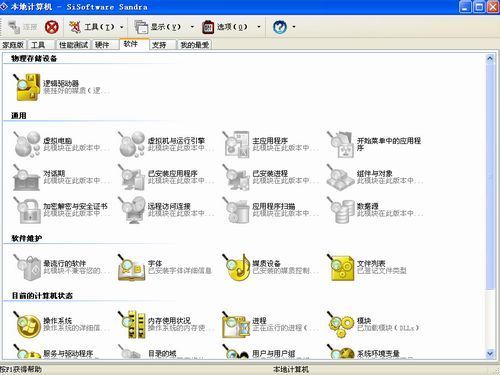Open the 文件列表 file types icon

(x=340, y=267)
